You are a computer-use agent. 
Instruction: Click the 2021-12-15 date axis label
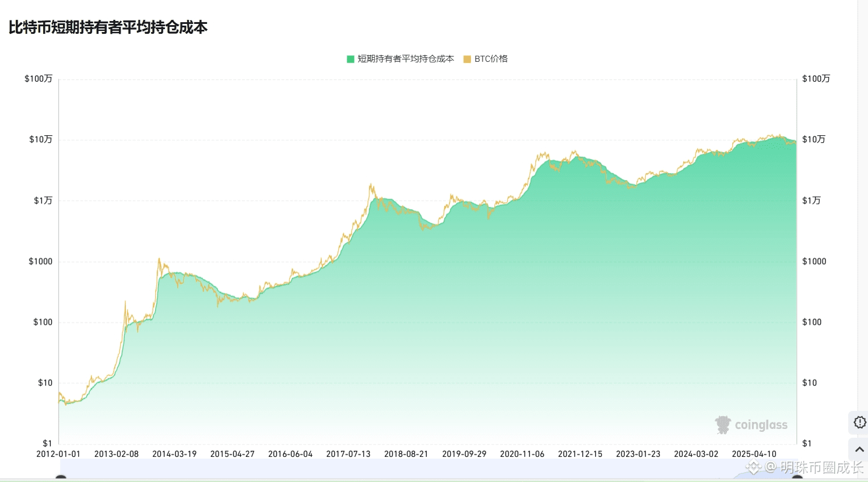580,454
